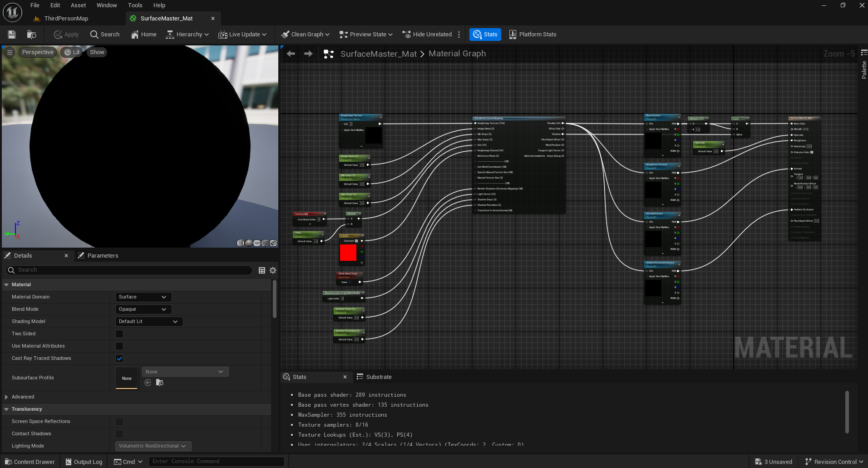This screenshot has height=468, width=868.
Task: Click the Save material icon
Action: 12,35
